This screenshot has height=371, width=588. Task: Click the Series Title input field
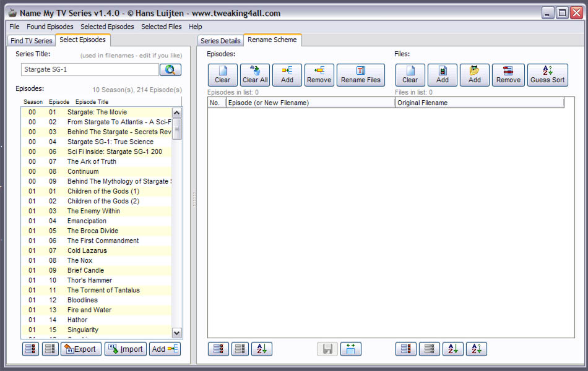(90, 69)
